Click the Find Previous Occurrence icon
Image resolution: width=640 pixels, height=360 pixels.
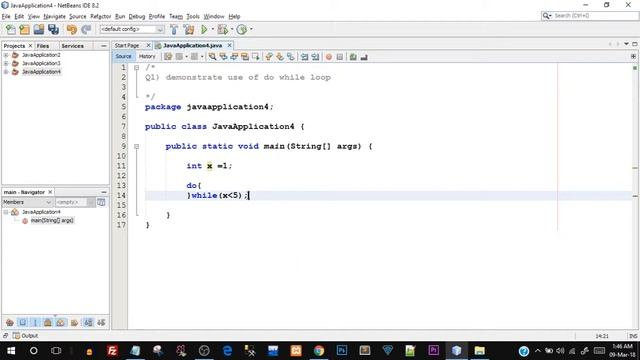(x=223, y=57)
